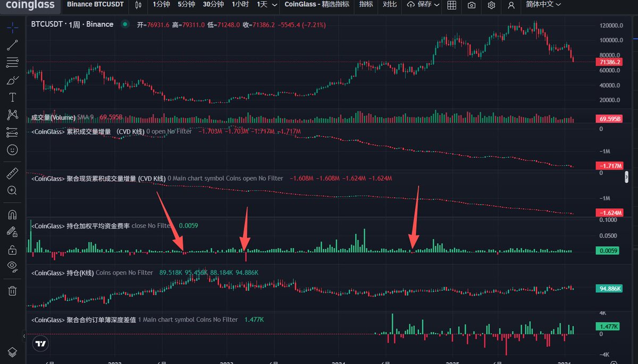Select the trend line drawing tool

pyautogui.click(x=12, y=45)
